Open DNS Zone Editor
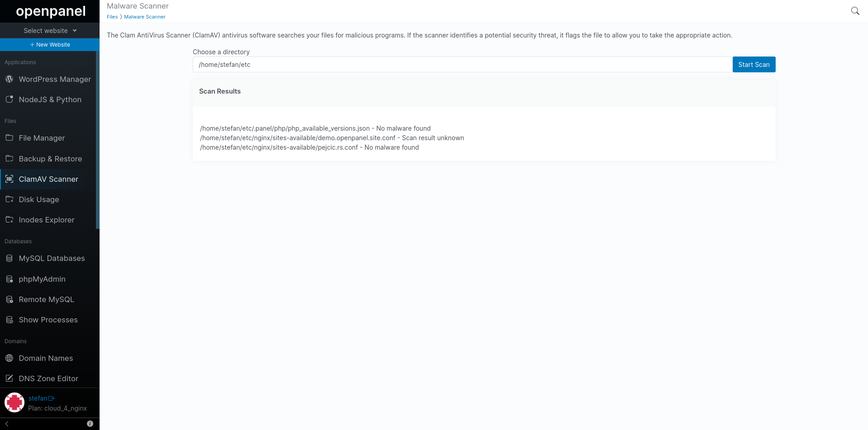The image size is (868, 430). 48,378
